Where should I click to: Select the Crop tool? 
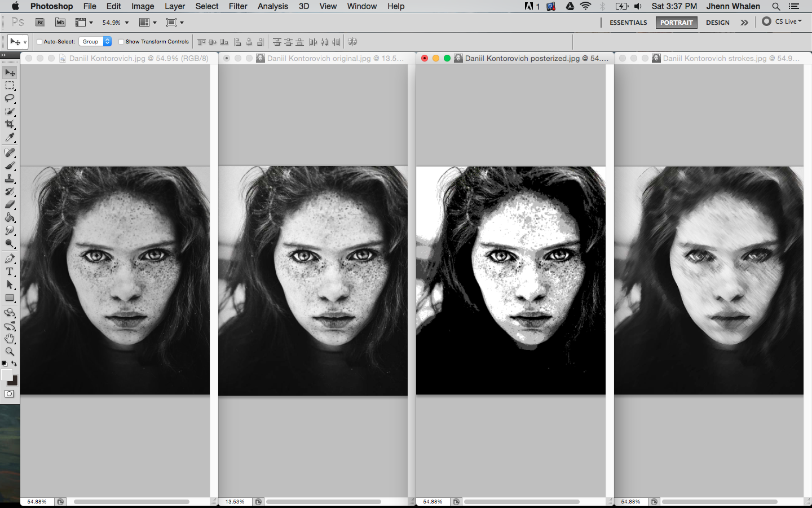[x=10, y=124]
